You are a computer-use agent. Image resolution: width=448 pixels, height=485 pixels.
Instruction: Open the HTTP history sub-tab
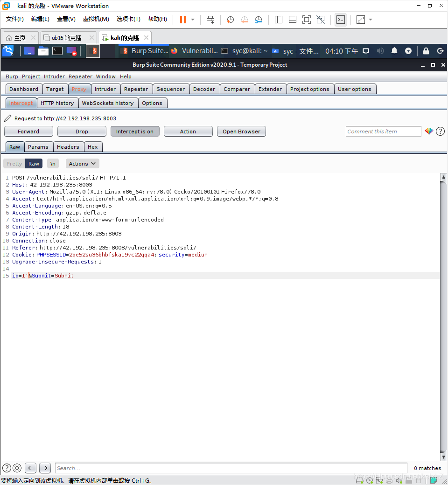click(x=57, y=103)
